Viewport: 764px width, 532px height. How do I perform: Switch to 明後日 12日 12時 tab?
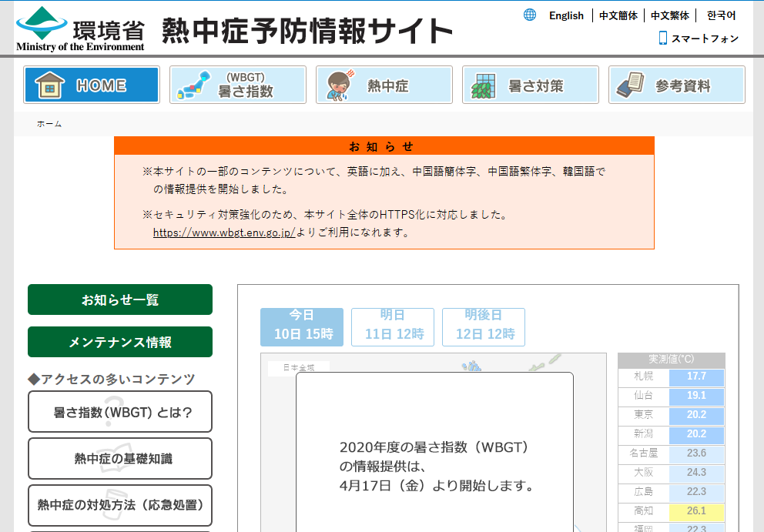(x=484, y=326)
